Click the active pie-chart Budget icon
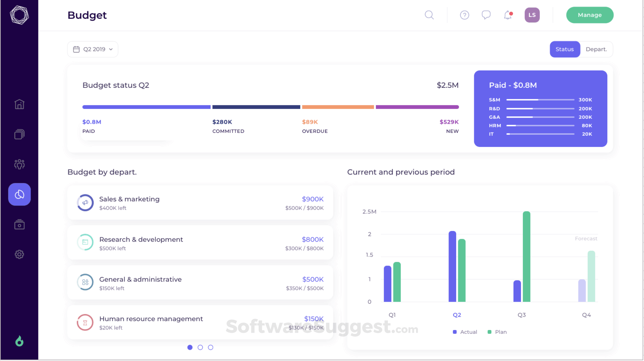 (x=19, y=194)
